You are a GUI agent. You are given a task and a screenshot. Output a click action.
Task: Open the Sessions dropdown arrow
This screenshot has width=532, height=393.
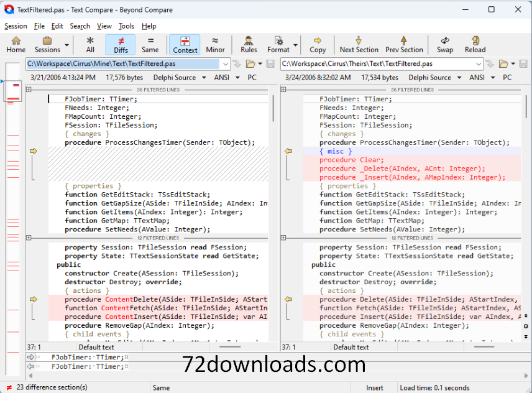[66, 45]
